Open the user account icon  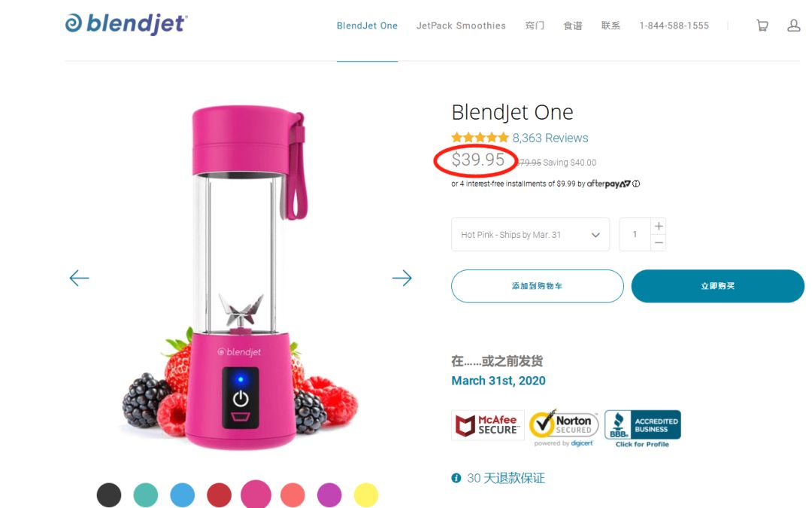coord(793,26)
